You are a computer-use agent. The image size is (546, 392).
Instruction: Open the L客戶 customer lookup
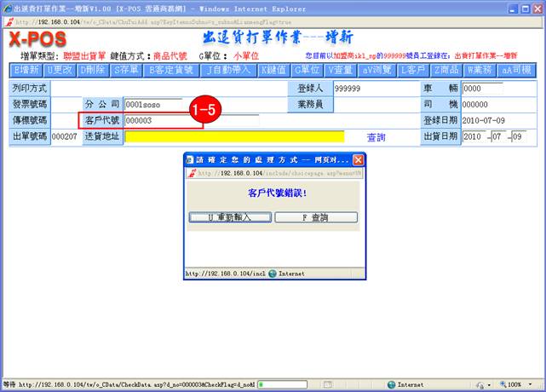[412, 69]
